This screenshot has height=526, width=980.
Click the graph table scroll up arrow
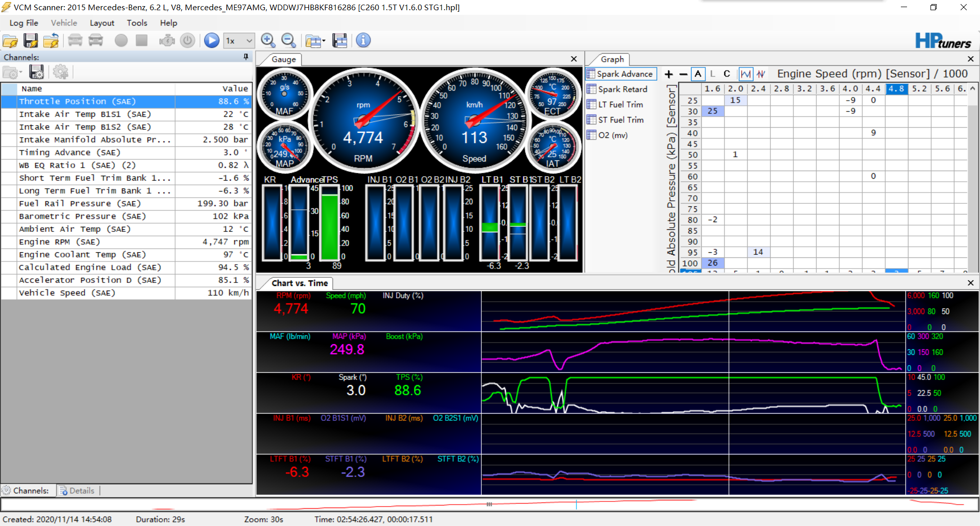tap(972, 88)
